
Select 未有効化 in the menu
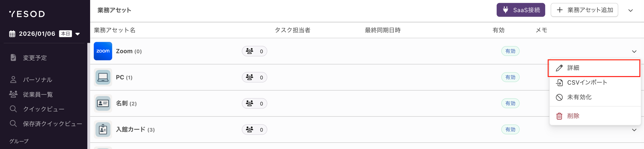(x=579, y=97)
